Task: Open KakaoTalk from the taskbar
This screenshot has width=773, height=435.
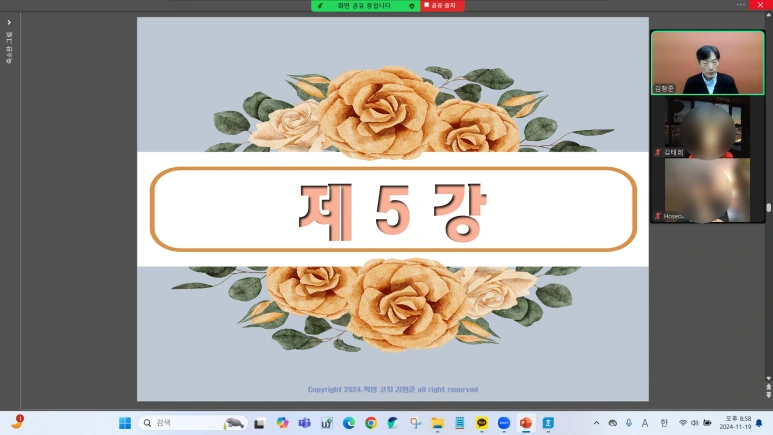Action: pos(482,423)
